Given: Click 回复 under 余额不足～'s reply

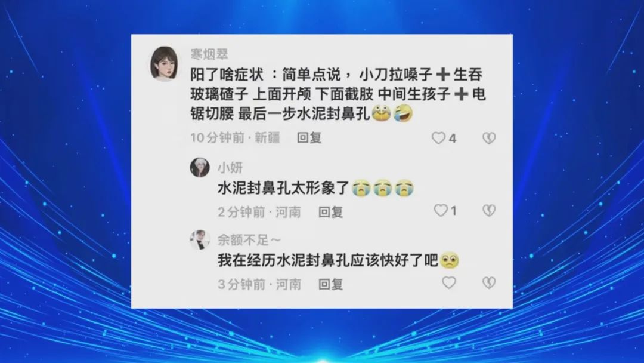Looking at the screenshot, I should (x=330, y=284).
